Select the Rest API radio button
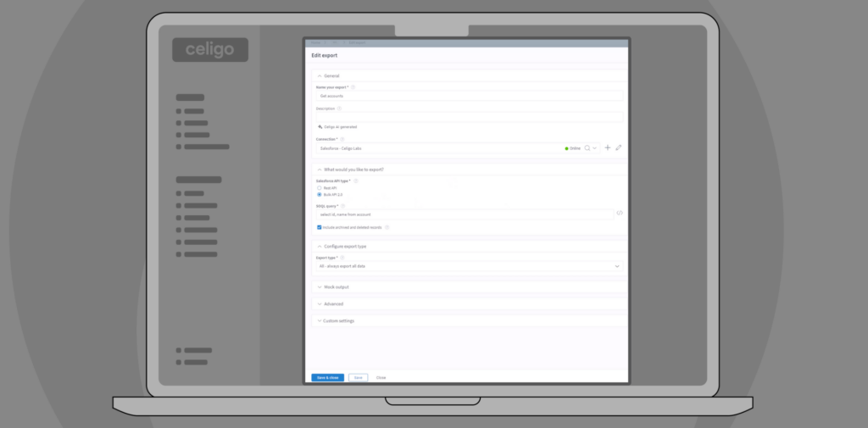Viewport: 868px width, 428px height. click(x=320, y=187)
